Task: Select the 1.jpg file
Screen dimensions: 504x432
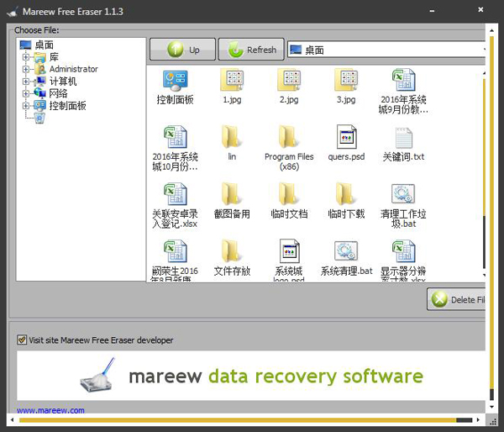Action: coord(232,87)
